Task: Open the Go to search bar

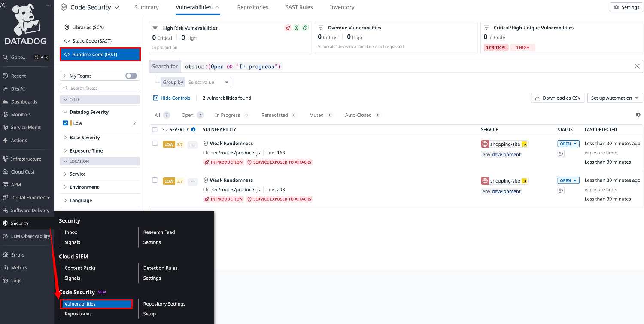Action: tap(26, 57)
